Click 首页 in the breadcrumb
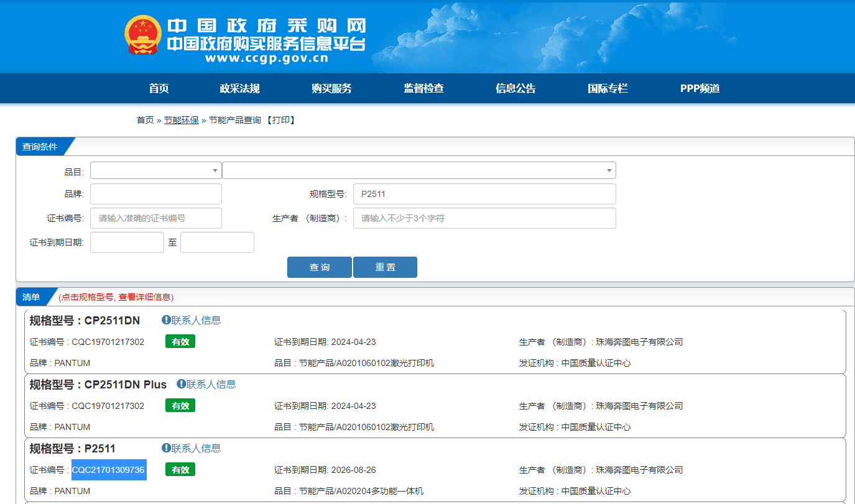 (145, 120)
